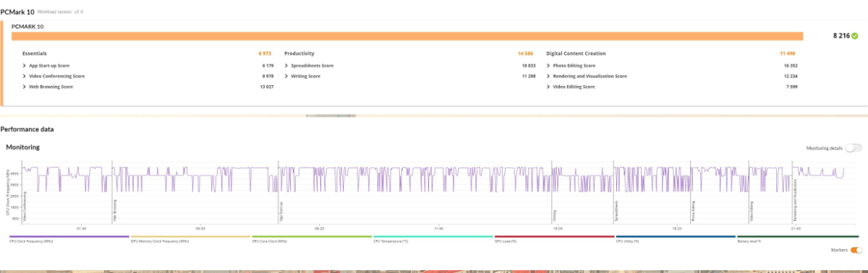The width and height of the screenshot is (868, 273).
Task: Click the Spreadsheets marker on the chart
Action: point(617,212)
